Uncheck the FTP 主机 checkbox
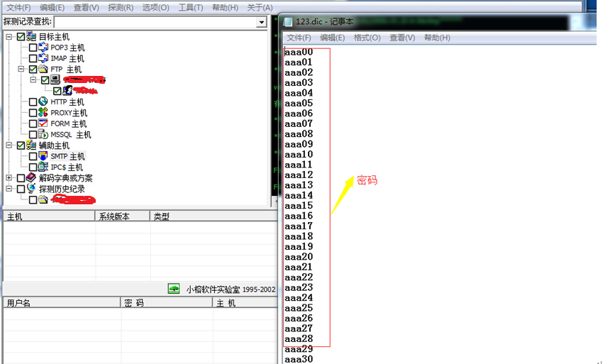This screenshot has height=364, width=603. coord(33,70)
